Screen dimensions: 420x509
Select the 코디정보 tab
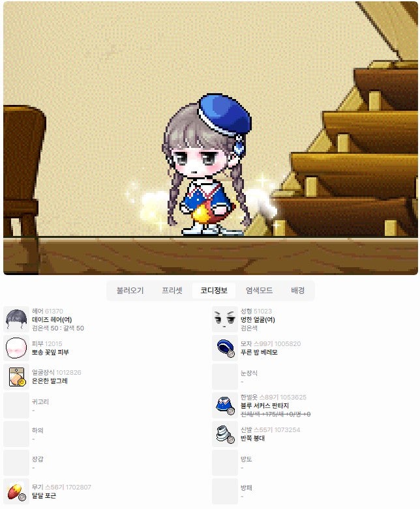point(214,291)
